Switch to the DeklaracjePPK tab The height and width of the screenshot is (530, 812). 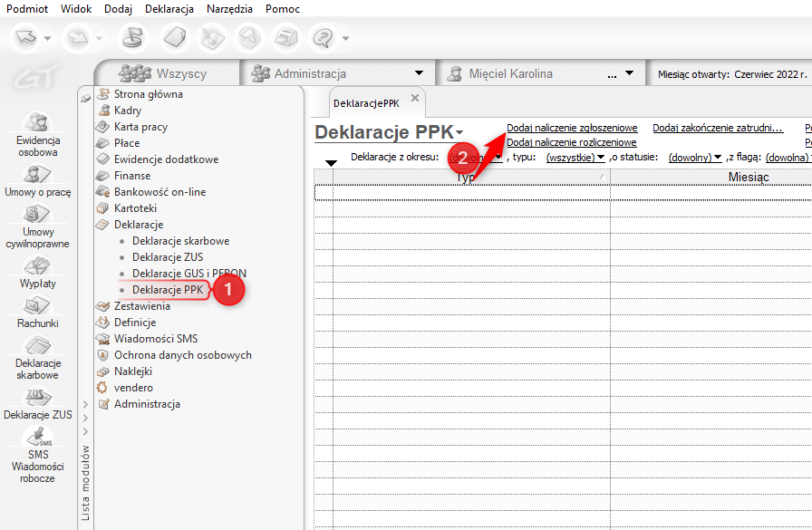click(x=367, y=103)
